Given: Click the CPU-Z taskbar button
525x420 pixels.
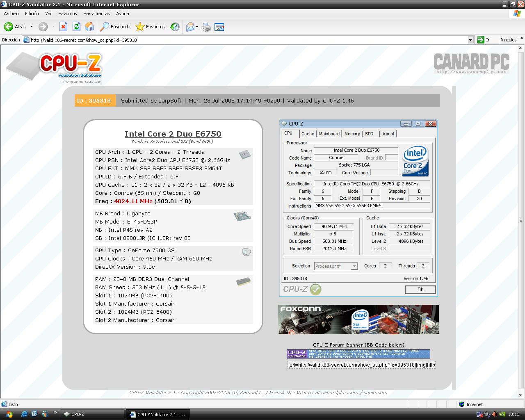Looking at the screenshot, I should coord(92,414).
